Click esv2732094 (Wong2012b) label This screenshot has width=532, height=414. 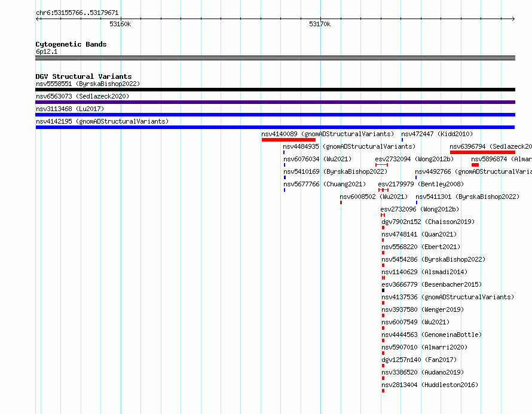click(x=414, y=159)
